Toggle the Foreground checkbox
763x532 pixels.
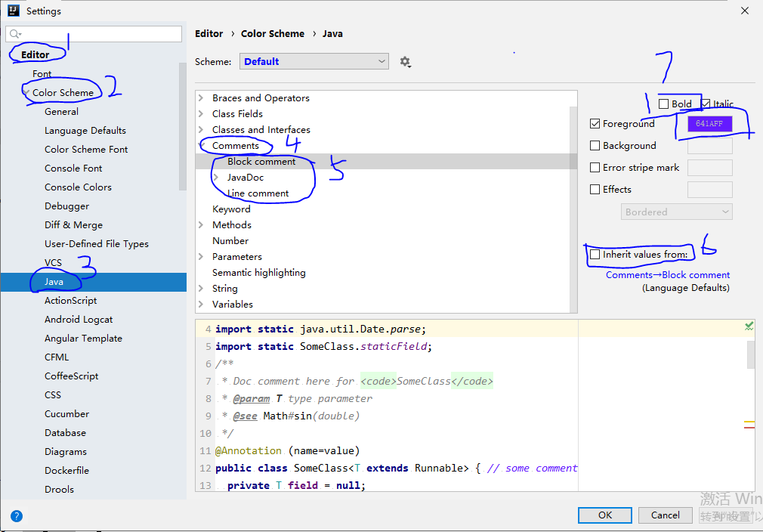pyautogui.click(x=595, y=124)
